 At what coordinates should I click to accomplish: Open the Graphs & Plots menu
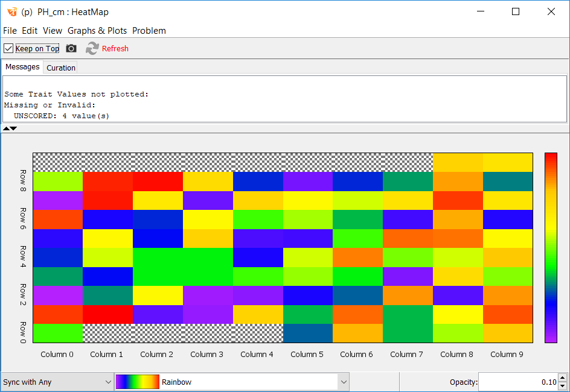tap(97, 31)
